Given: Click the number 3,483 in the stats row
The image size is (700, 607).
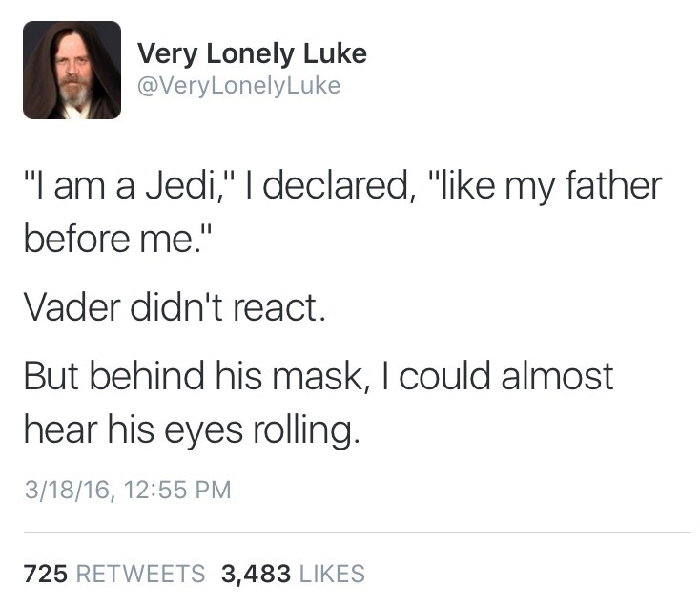Looking at the screenshot, I should [x=253, y=574].
